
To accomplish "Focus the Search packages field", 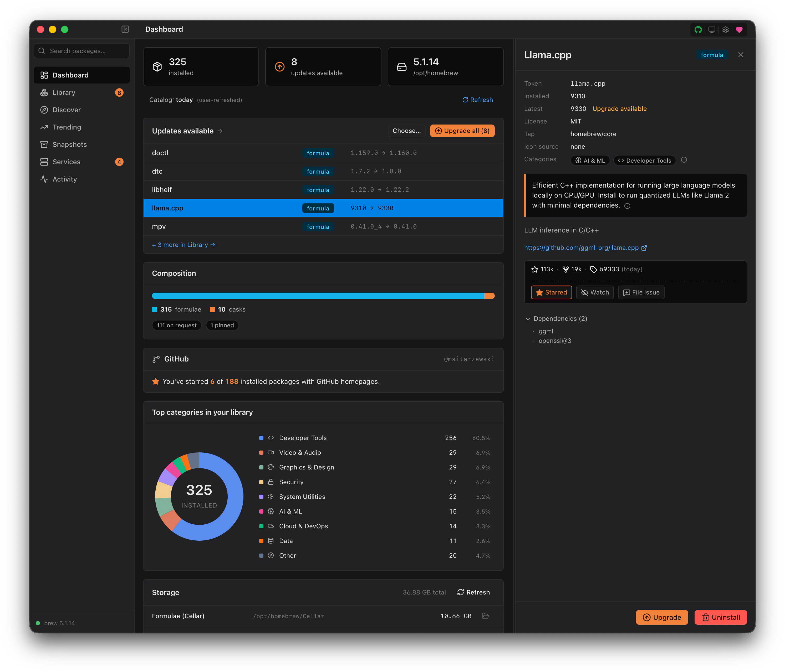I will (x=82, y=51).
